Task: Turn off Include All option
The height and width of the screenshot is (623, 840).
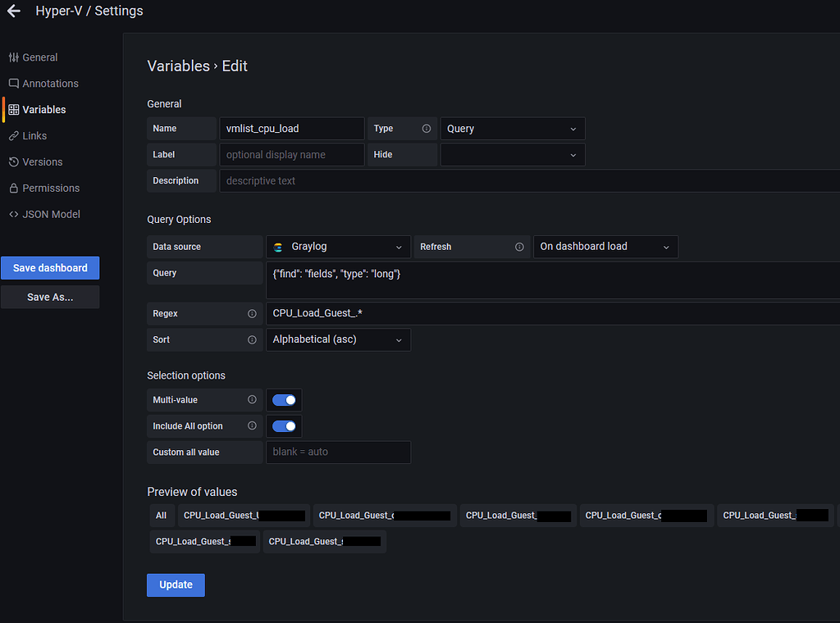Action: tap(284, 425)
